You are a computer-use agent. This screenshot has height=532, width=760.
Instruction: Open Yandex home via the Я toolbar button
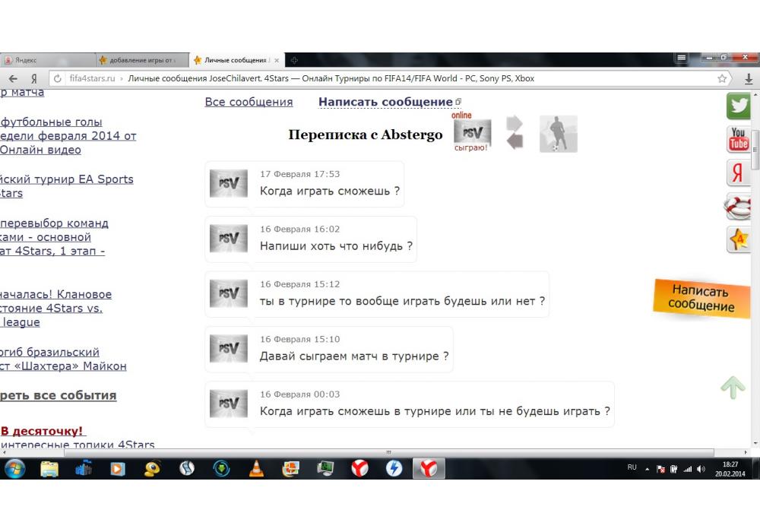click(34, 78)
